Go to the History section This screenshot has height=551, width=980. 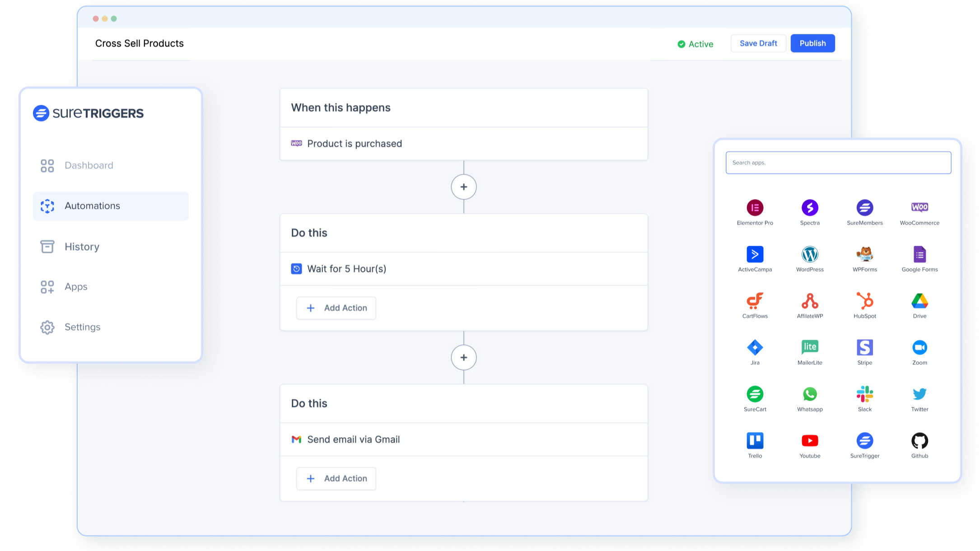pyautogui.click(x=82, y=247)
